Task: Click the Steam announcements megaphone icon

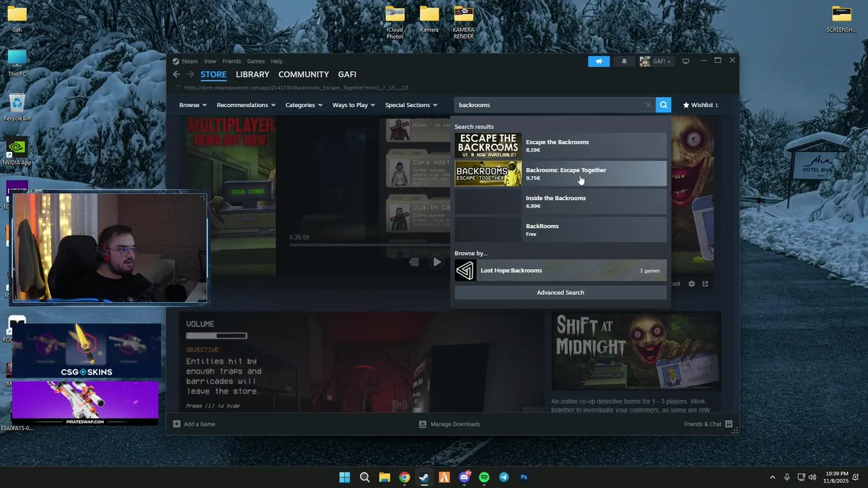Action: click(x=599, y=61)
